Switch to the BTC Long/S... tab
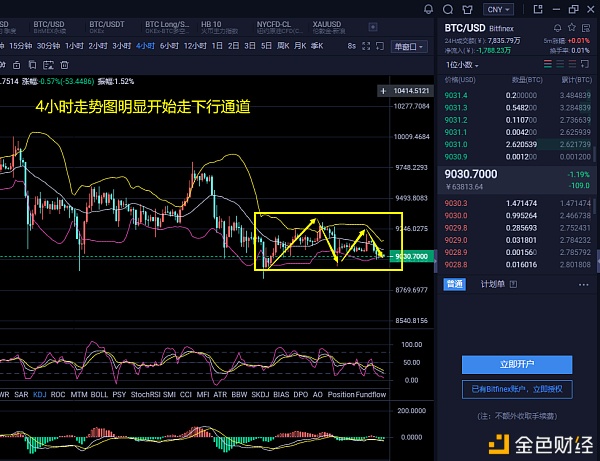Viewport: 600px width, 461px height. coord(167,27)
